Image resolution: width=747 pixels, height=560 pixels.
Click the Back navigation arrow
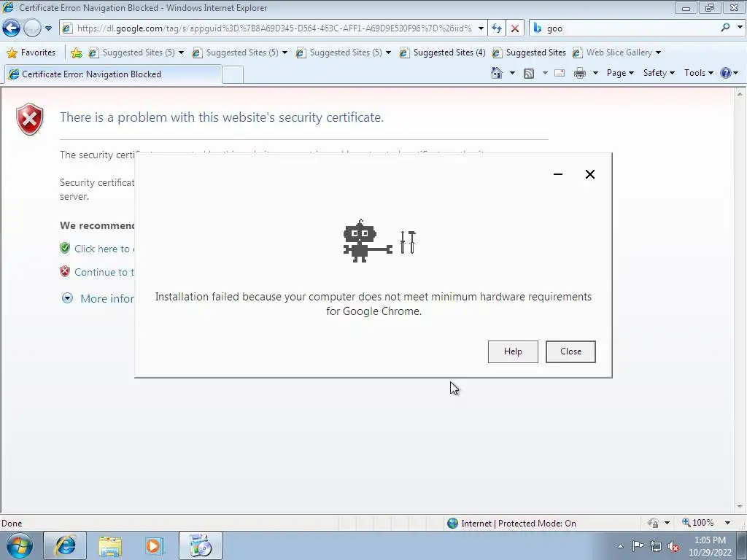point(11,28)
